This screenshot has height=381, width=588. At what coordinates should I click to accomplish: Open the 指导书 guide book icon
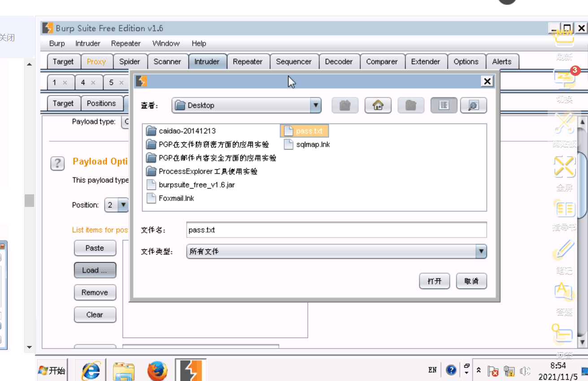(565, 209)
